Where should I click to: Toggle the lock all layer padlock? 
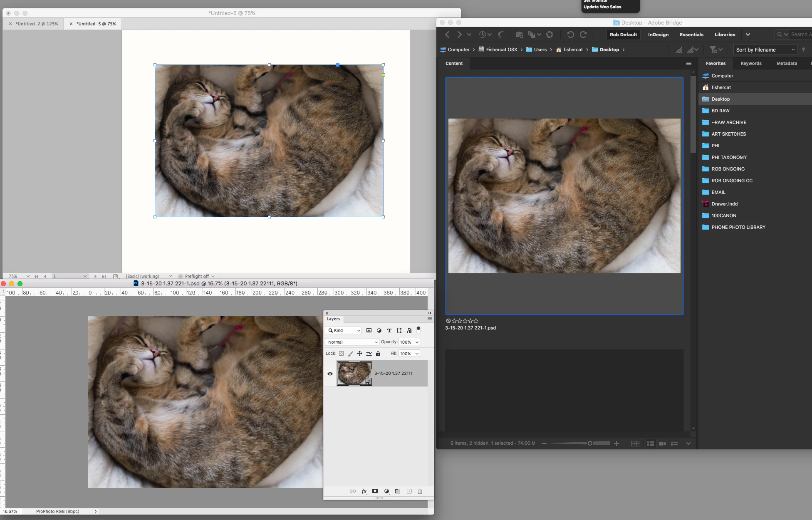tap(378, 354)
